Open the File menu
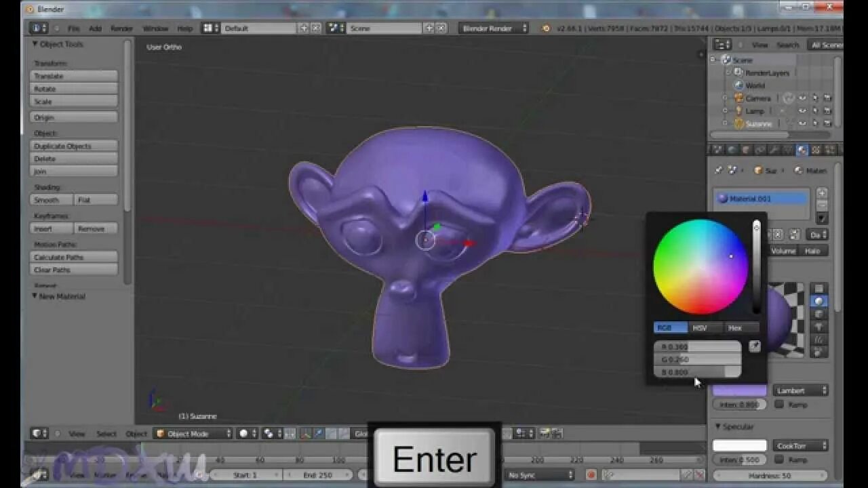Image resolution: width=868 pixels, height=488 pixels. [73, 28]
